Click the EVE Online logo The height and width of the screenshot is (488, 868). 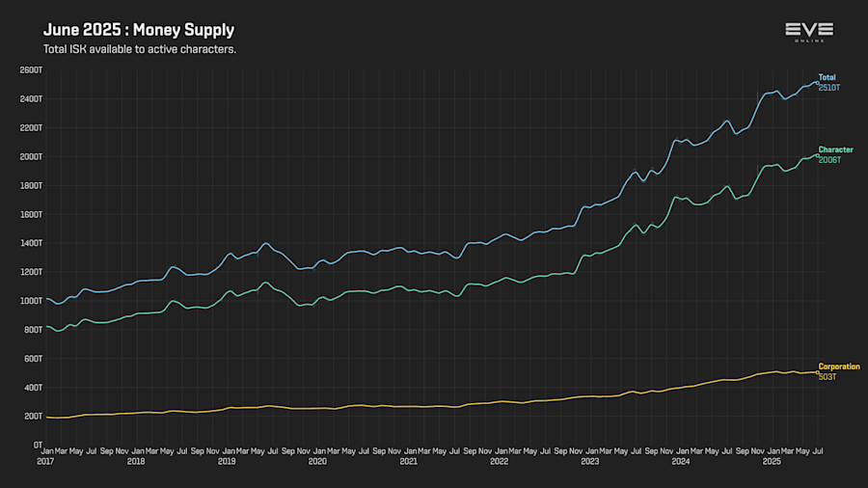click(809, 32)
